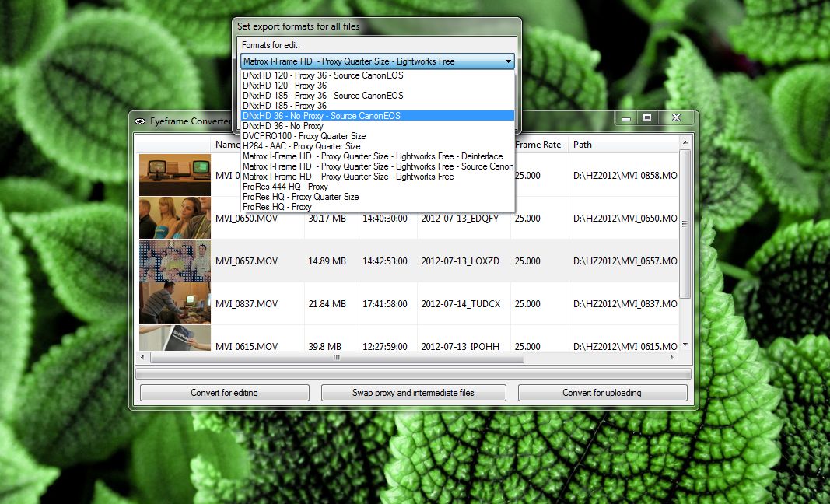The height and width of the screenshot is (504, 830).
Task: Click path D:\HZ2012\MVI_0657.MO
Action: tap(625, 261)
